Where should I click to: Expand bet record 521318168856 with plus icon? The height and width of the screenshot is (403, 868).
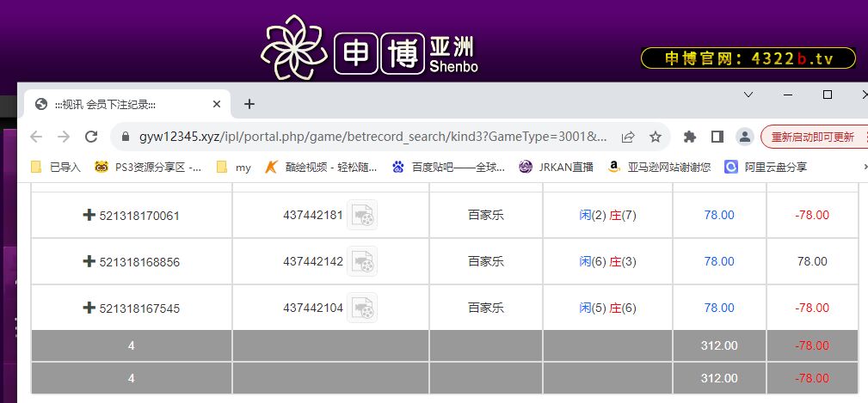pos(89,261)
